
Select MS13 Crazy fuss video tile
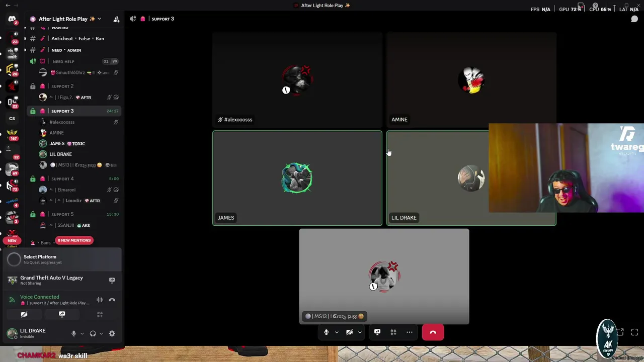pos(384,277)
